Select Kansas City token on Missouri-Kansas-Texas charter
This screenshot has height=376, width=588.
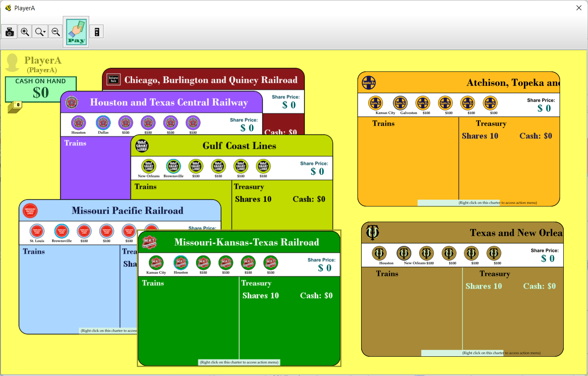point(156,263)
